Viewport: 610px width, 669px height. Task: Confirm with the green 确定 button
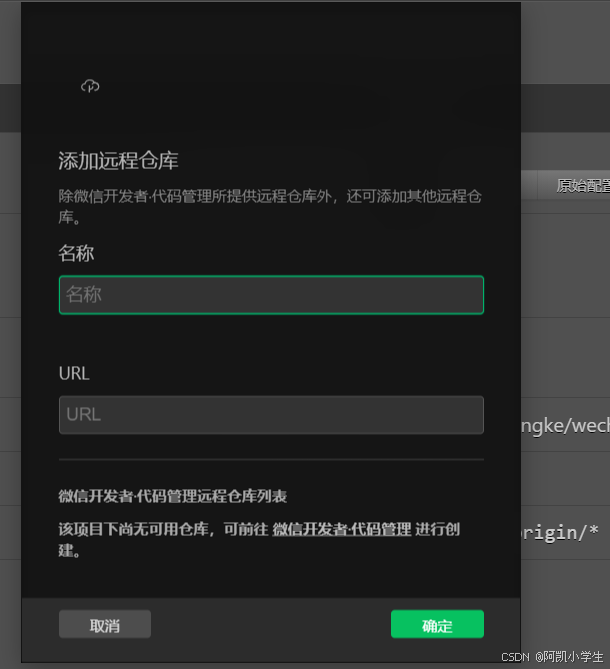[437, 624]
